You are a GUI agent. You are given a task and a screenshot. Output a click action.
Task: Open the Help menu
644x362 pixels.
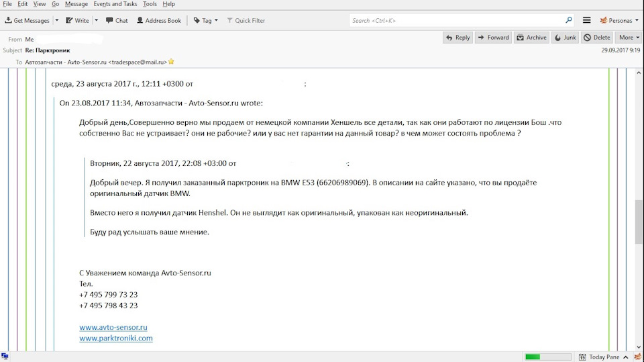coord(169,4)
